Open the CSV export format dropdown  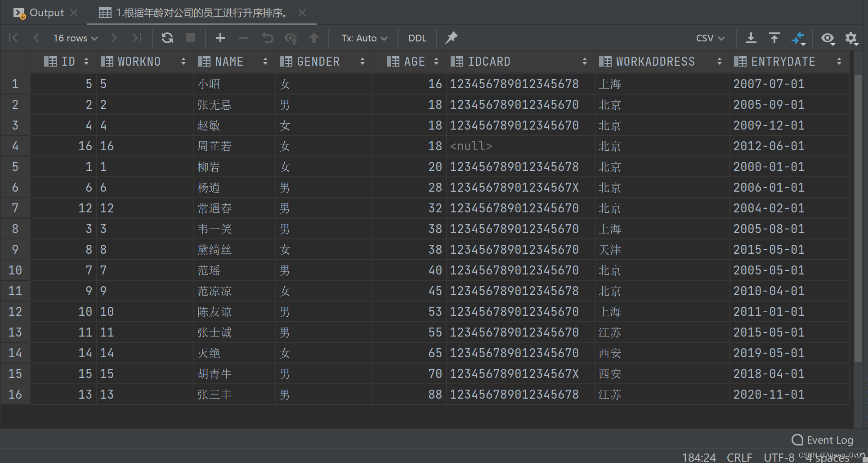pyautogui.click(x=711, y=38)
